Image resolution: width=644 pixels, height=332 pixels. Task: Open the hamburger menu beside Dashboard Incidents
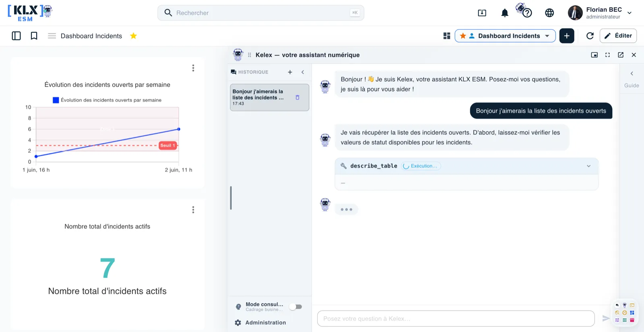52,36
